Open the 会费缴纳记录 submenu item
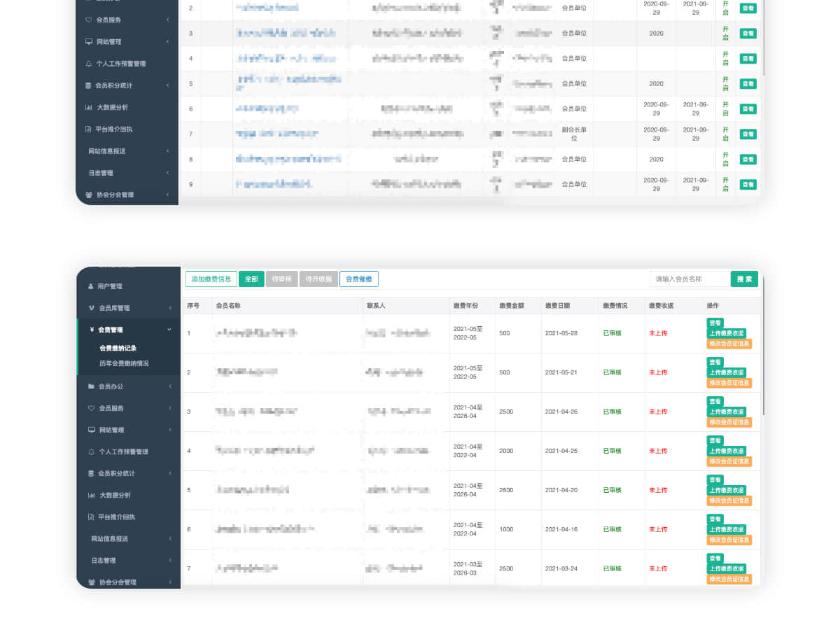The height and width of the screenshot is (623, 840). tap(118, 348)
